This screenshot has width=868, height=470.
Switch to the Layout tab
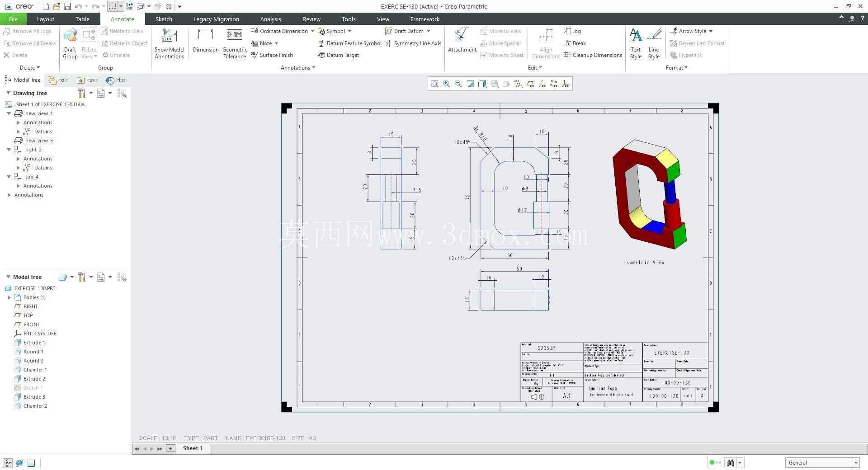(45, 19)
